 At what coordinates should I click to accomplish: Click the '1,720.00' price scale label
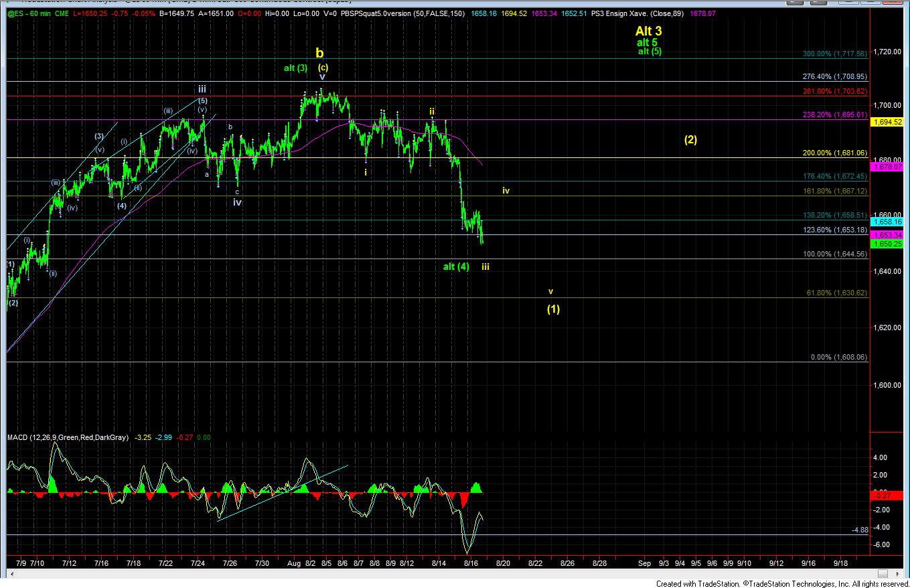pyautogui.click(x=888, y=51)
